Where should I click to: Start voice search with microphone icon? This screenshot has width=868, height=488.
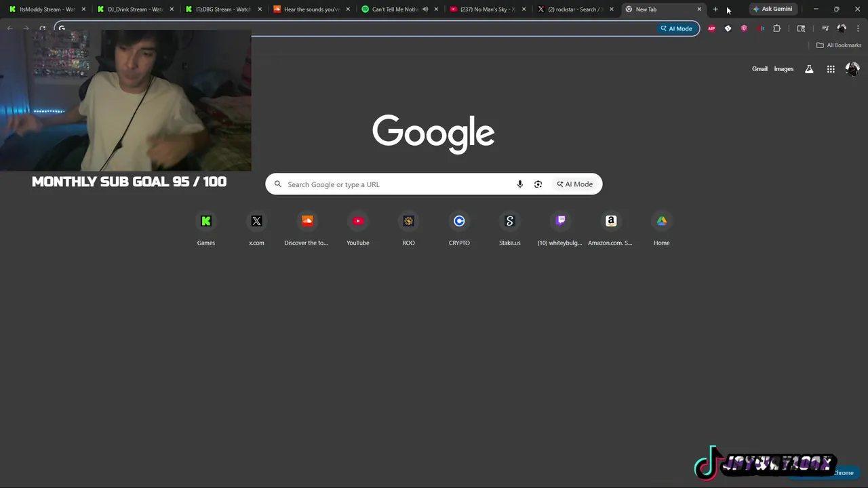(x=520, y=184)
